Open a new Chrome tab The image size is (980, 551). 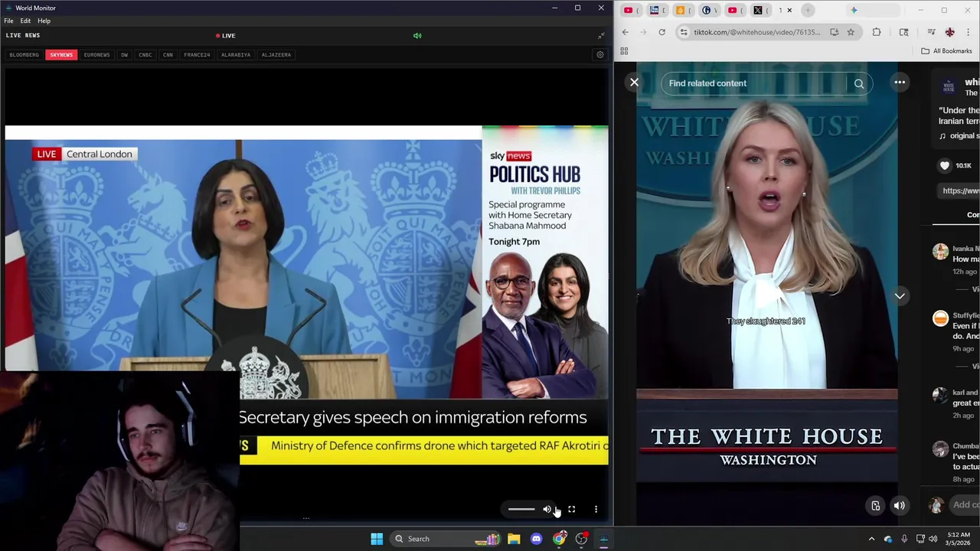click(x=808, y=10)
